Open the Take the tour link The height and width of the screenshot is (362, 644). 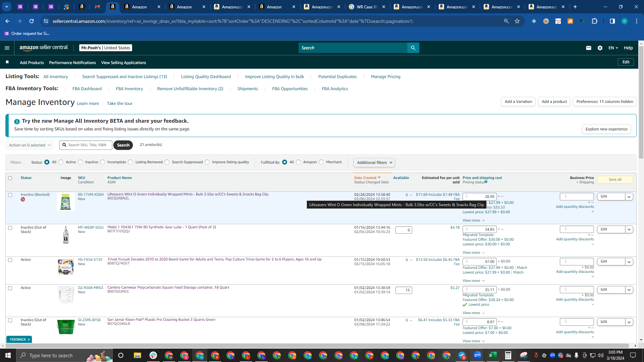pos(120,104)
